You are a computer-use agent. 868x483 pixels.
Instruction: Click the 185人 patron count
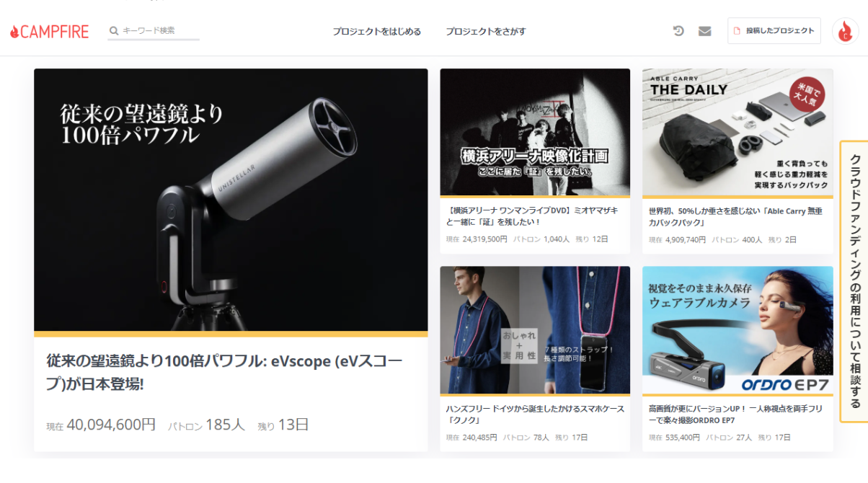(x=225, y=425)
